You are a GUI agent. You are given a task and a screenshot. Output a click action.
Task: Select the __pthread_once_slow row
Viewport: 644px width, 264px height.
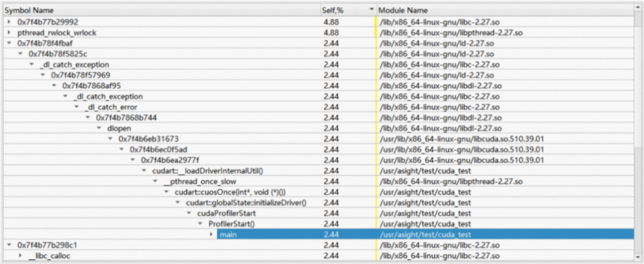tap(322, 182)
